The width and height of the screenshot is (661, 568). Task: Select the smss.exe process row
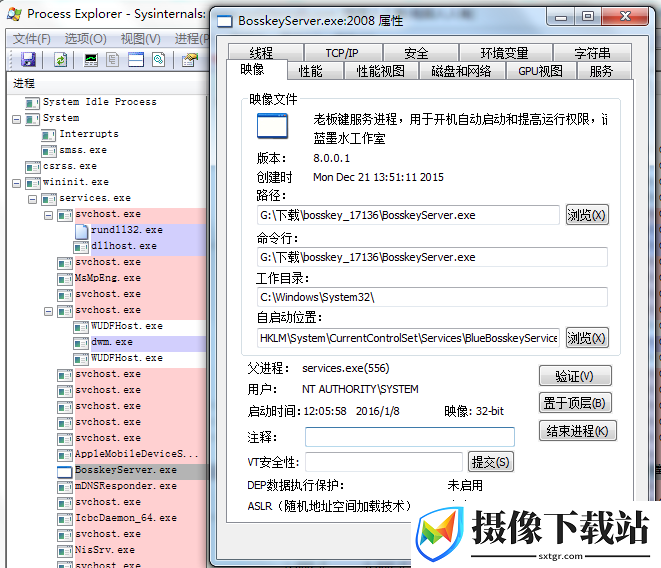pyautogui.click(x=83, y=151)
